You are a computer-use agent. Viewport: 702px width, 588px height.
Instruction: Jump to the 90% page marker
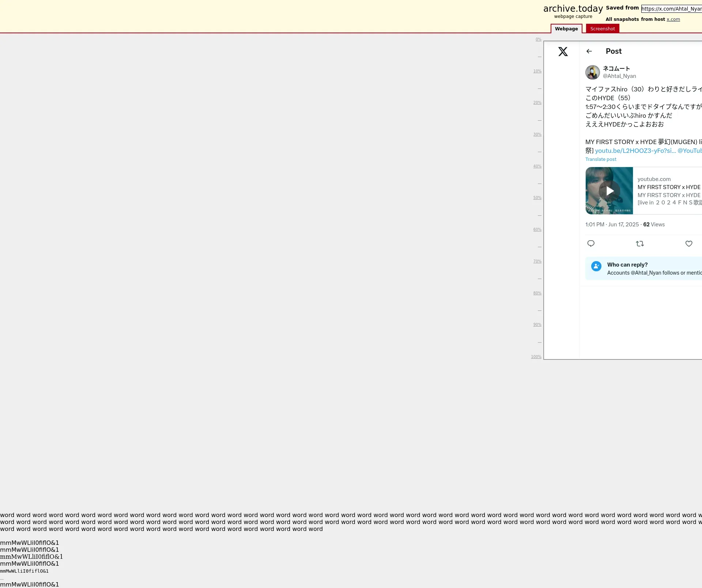pyautogui.click(x=537, y=325)
